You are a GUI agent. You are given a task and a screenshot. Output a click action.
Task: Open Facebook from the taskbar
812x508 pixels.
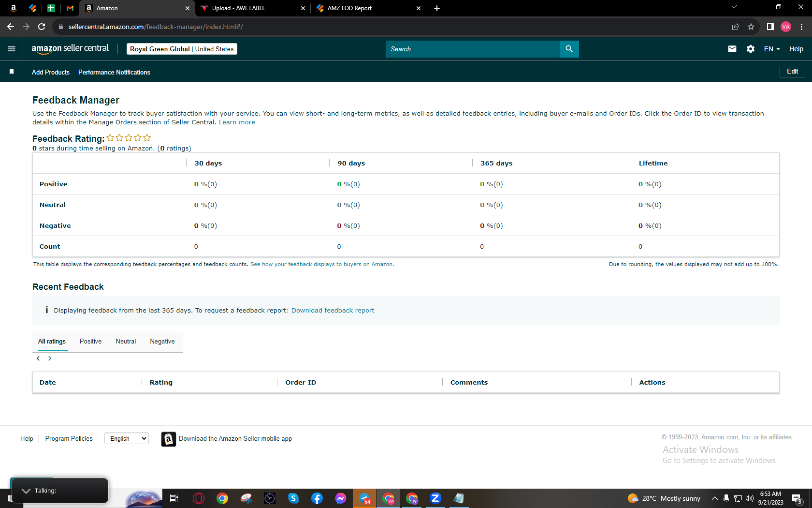point(317,498)
